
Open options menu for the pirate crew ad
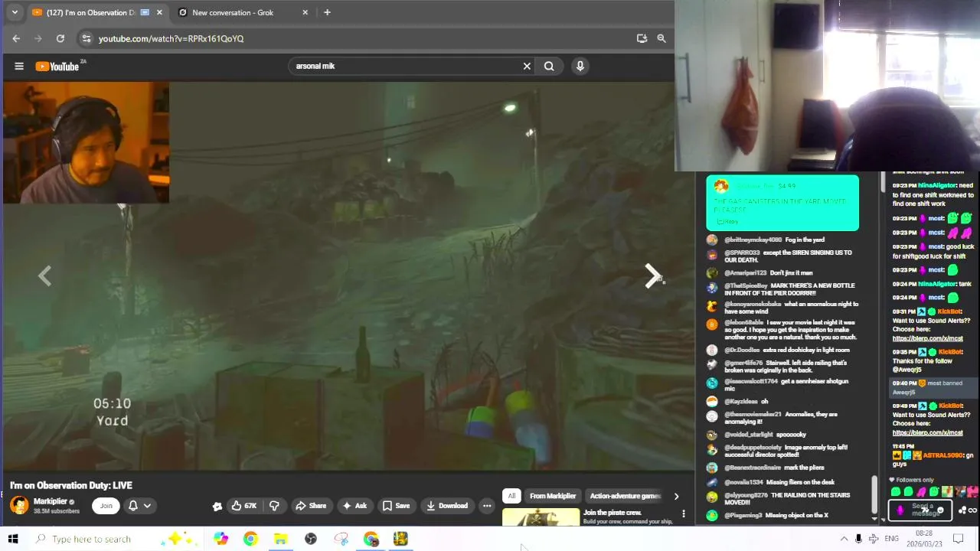coord(684,514)
